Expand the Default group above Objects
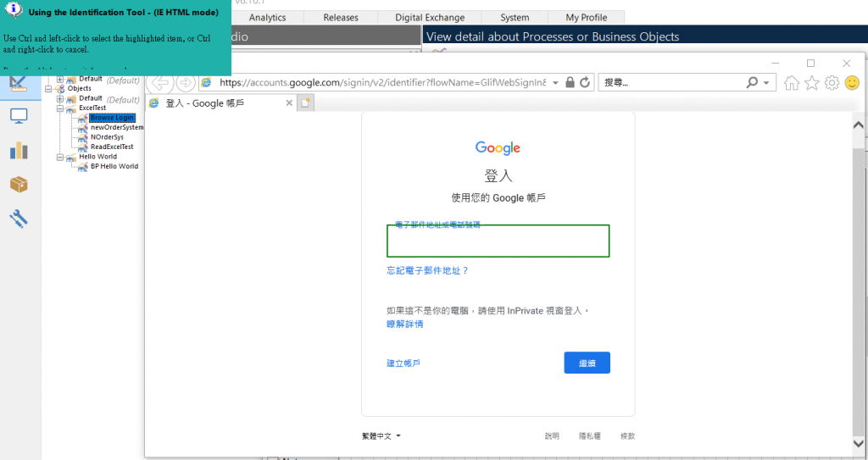Screen dimensions: 868x460 pyautogui.click(x=60, y=79)
